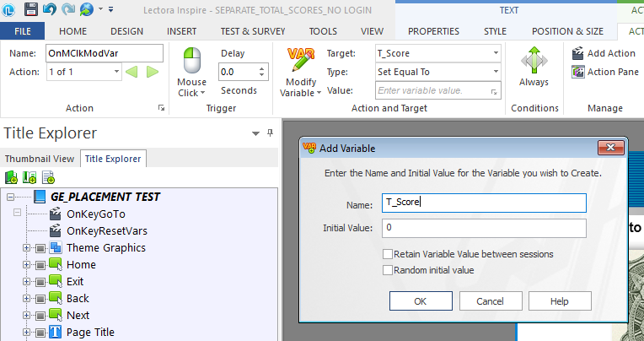
Task: Click the Publish globe icon in the quick access toolbar
Action: click(x=87, y=9)
